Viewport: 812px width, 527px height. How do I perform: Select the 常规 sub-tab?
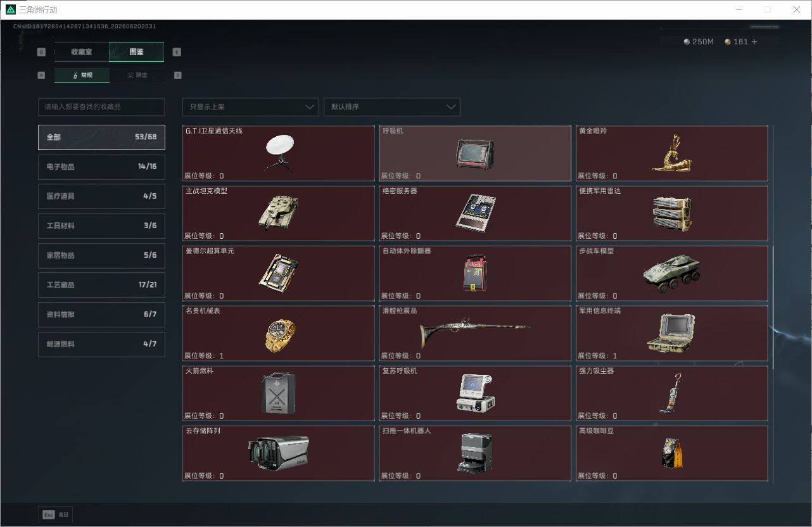pyautogui.click(x=82, y=75)
